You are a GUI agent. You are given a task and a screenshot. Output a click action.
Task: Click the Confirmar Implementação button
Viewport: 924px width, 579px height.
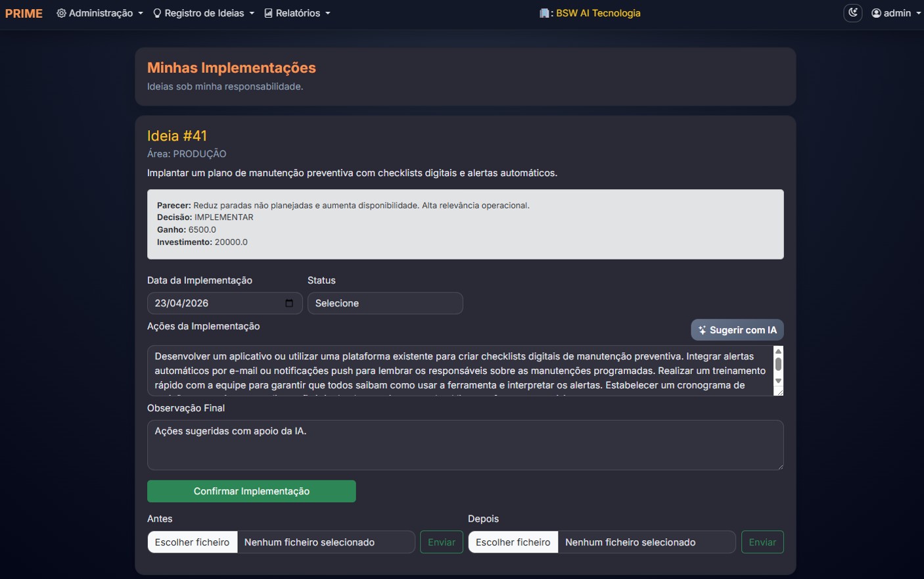252,491
